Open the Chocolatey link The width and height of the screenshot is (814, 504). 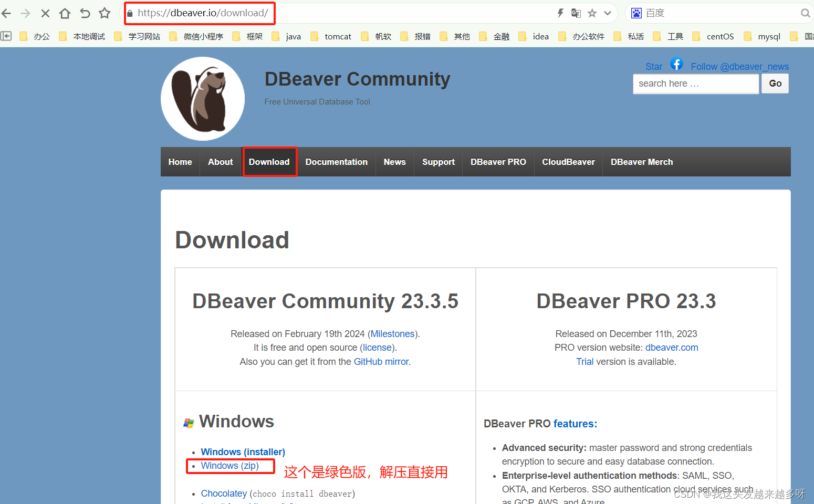click(224, 493)
